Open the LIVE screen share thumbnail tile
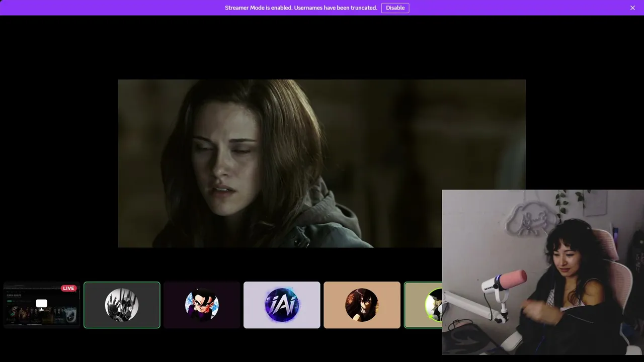This screenshot has width=644, height=362. point(42,305)
